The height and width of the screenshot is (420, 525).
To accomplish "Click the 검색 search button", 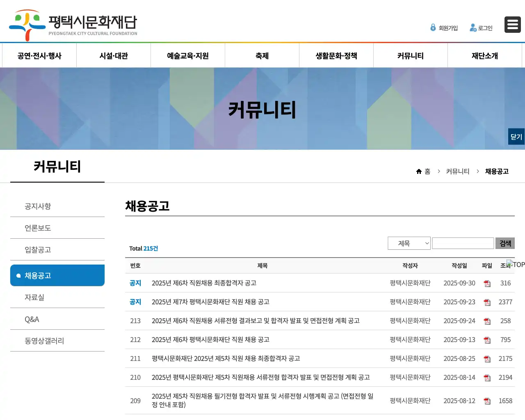I will click(x=505, y=243).
